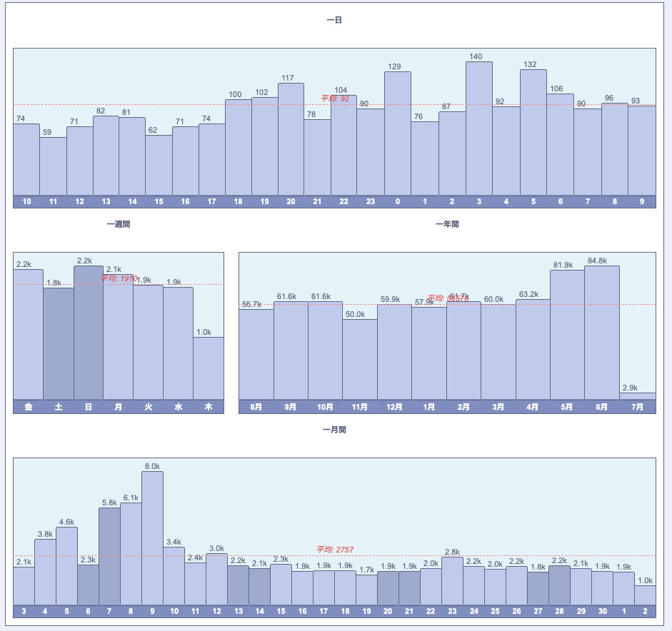Click the 平均: 2757 label in 一月間 chart
Image resolution: width=672 pixels, height=631 pixels.
(x=335, y=550)
